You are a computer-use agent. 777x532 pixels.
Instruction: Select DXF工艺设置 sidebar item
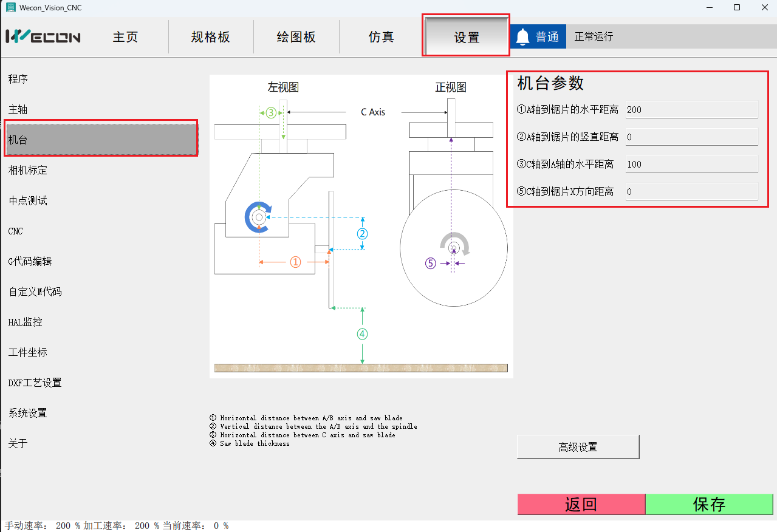tap(35, 383)
